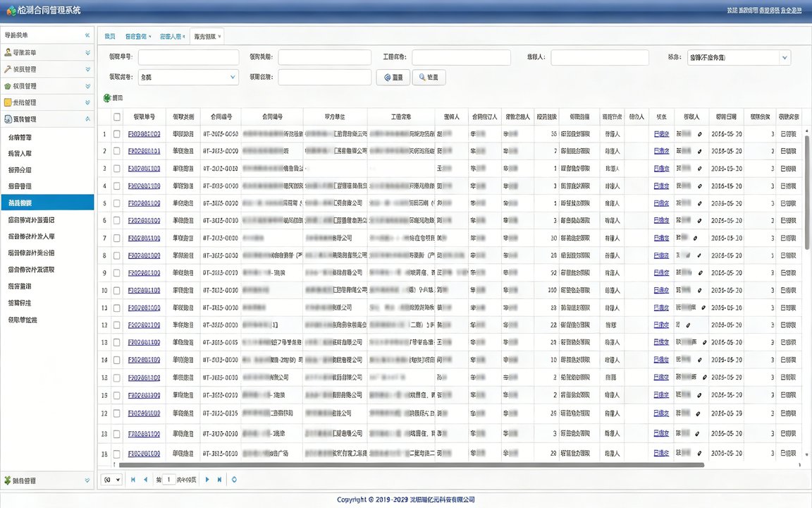The width and height of the screenshot is (812, 508).
Task: Click the green badge icon in the sidebar
Action: pos(8,86)
